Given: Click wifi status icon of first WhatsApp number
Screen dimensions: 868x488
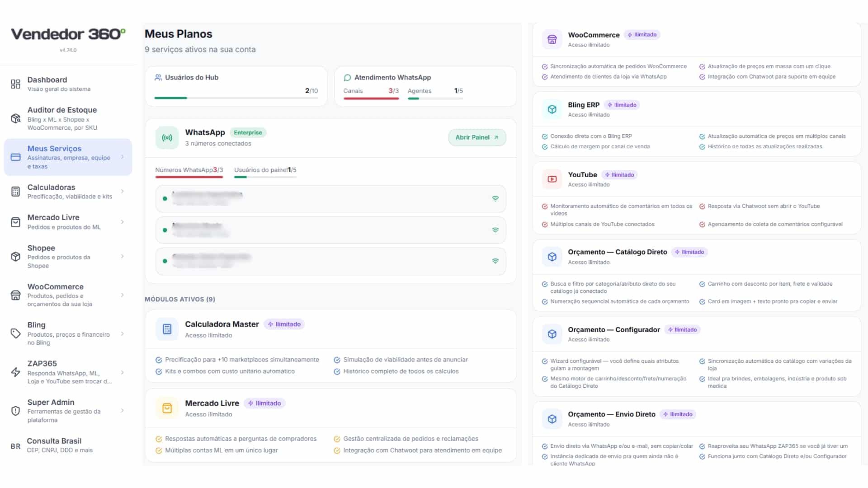Looking at the screenshot, I should 495,198.
